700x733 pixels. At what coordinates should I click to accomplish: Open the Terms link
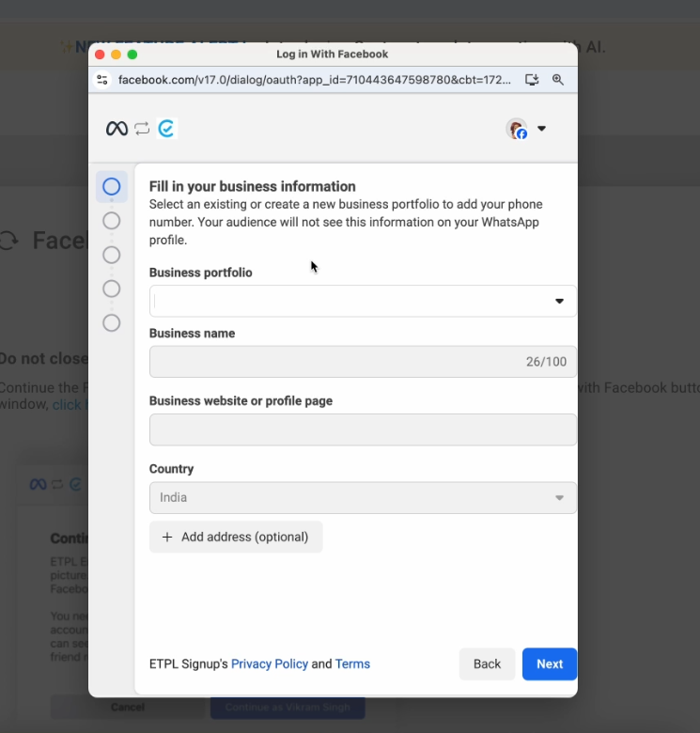pyautogui.click(x=352, y=663)
